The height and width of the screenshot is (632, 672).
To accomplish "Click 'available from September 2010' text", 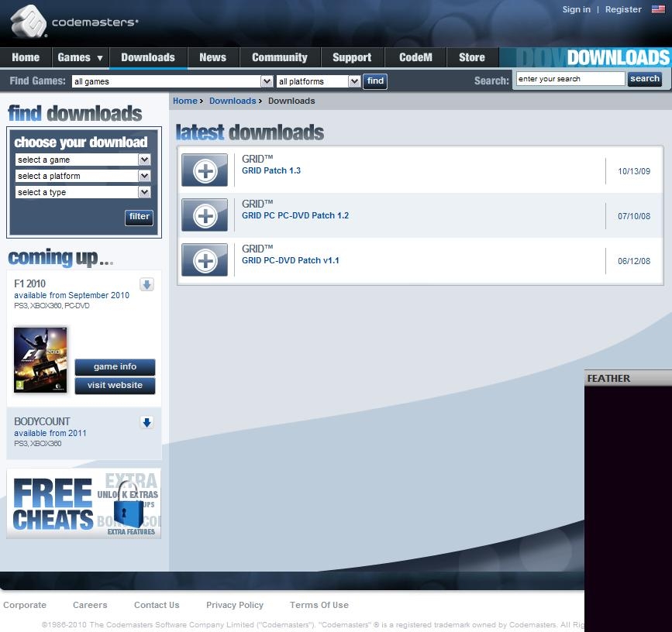I will coord(71,295).
